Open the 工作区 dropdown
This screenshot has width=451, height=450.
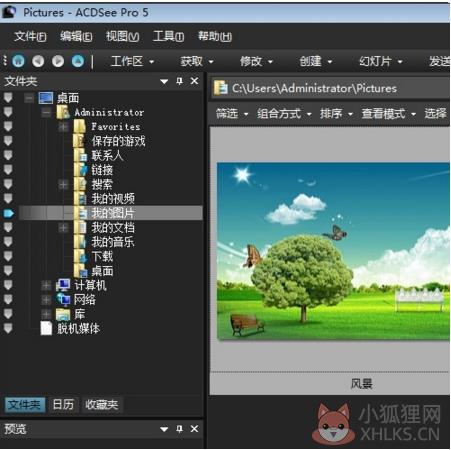coord(132,61)
